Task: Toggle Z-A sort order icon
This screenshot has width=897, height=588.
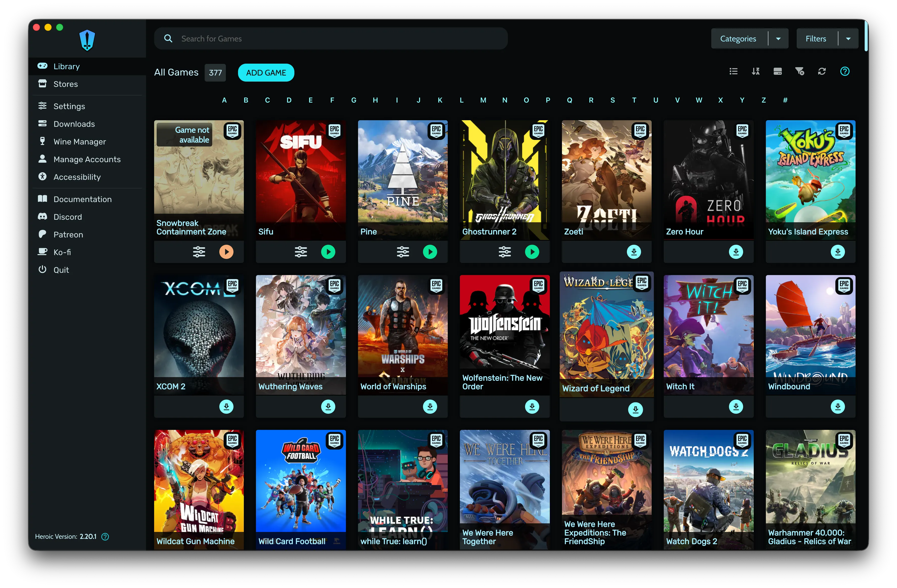Action: 755,71
